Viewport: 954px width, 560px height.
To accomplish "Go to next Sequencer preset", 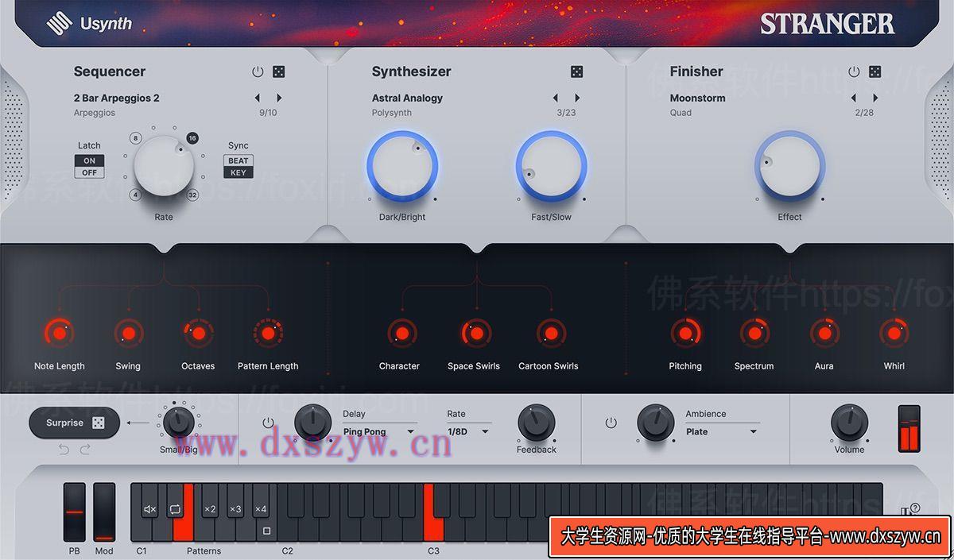I will pyautogui.click(x=279, y=98).
